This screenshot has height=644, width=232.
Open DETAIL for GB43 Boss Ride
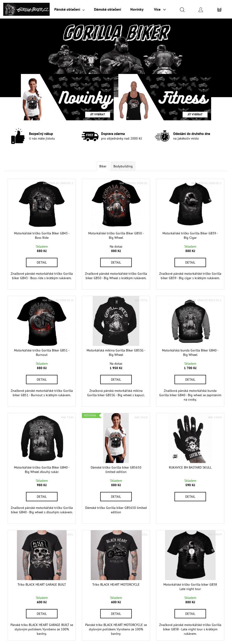pos(42,262)
